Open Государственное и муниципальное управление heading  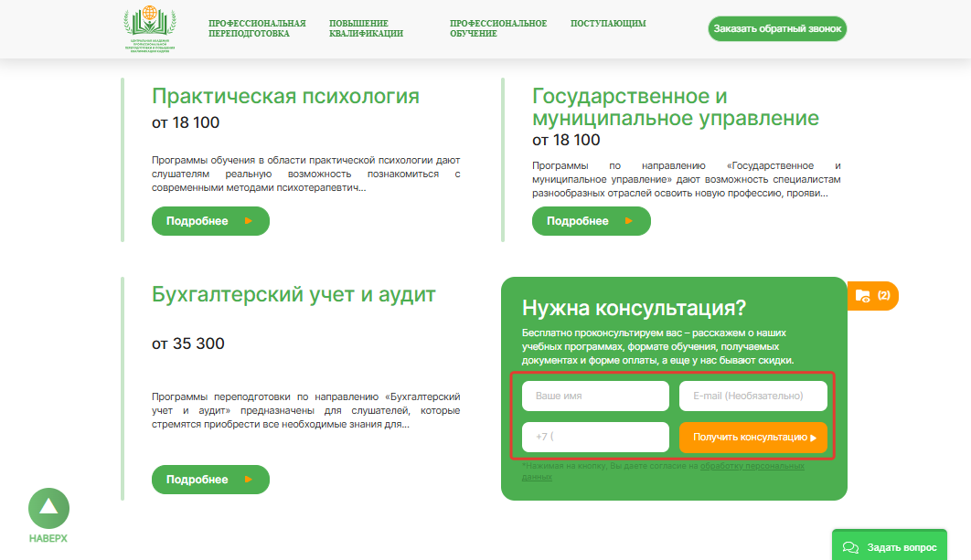coord(676,107)
